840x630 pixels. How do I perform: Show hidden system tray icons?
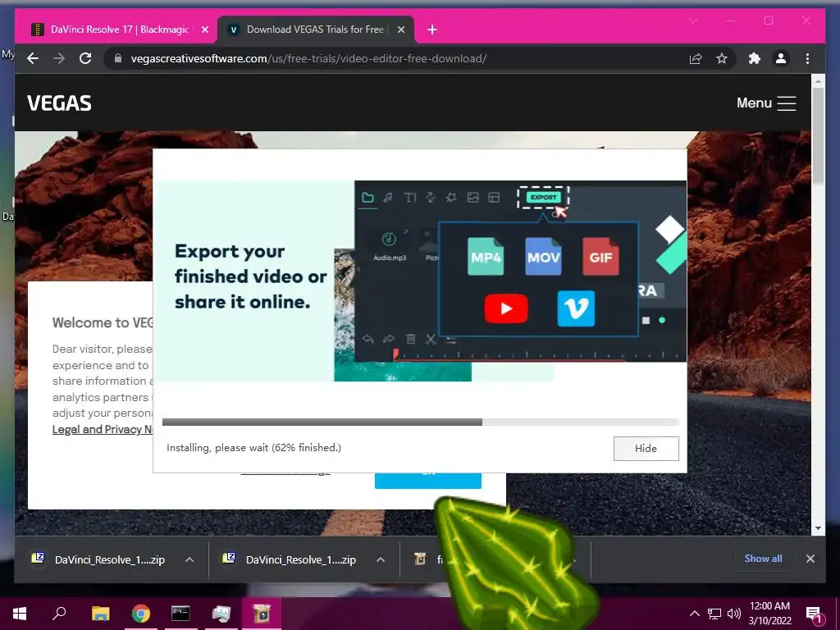tap(694, 614)
